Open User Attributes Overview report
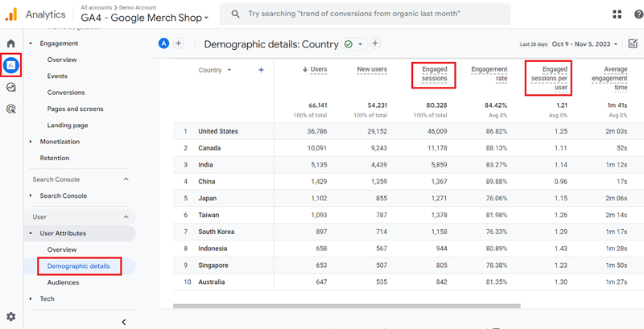The image size is (644, 329). pyautogui.click(x=62, y=249)
